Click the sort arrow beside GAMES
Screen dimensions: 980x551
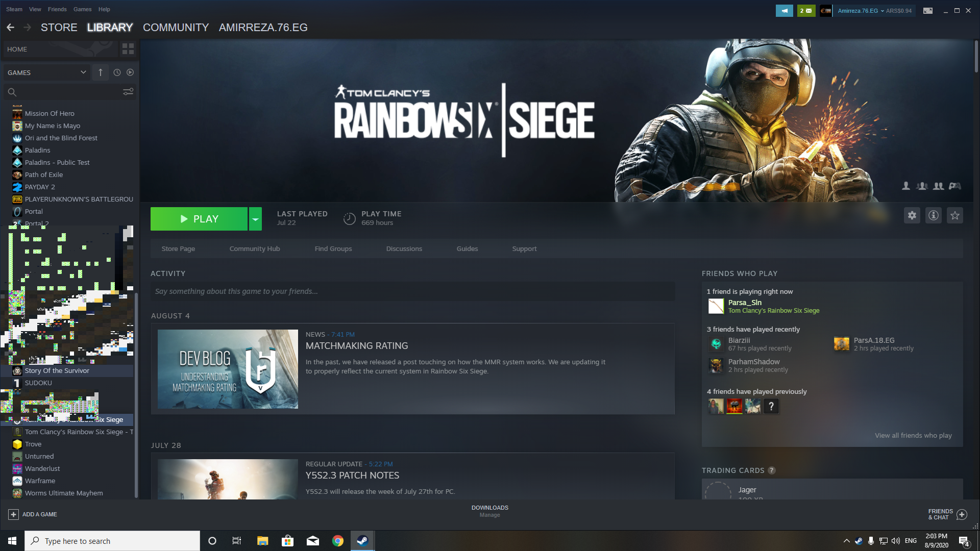point(101,72)
